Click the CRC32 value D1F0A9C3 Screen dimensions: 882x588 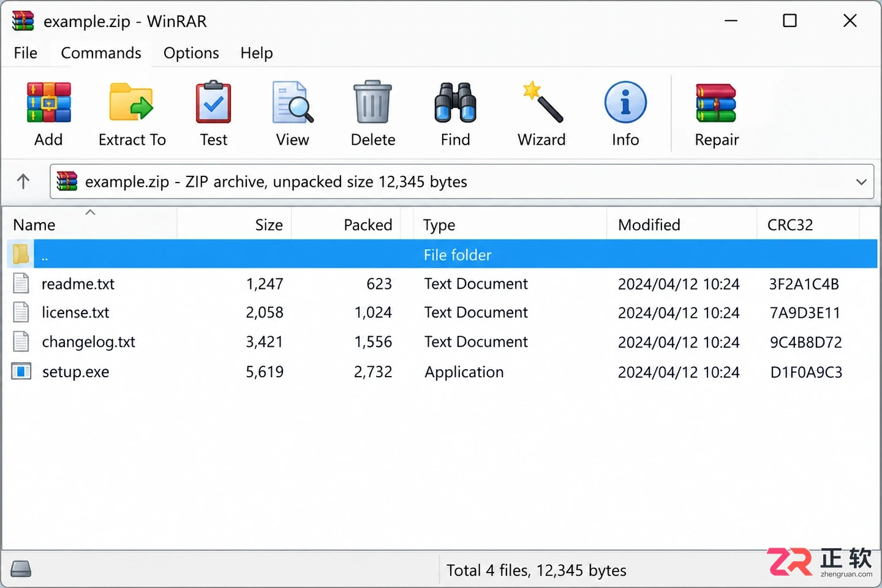806,372
